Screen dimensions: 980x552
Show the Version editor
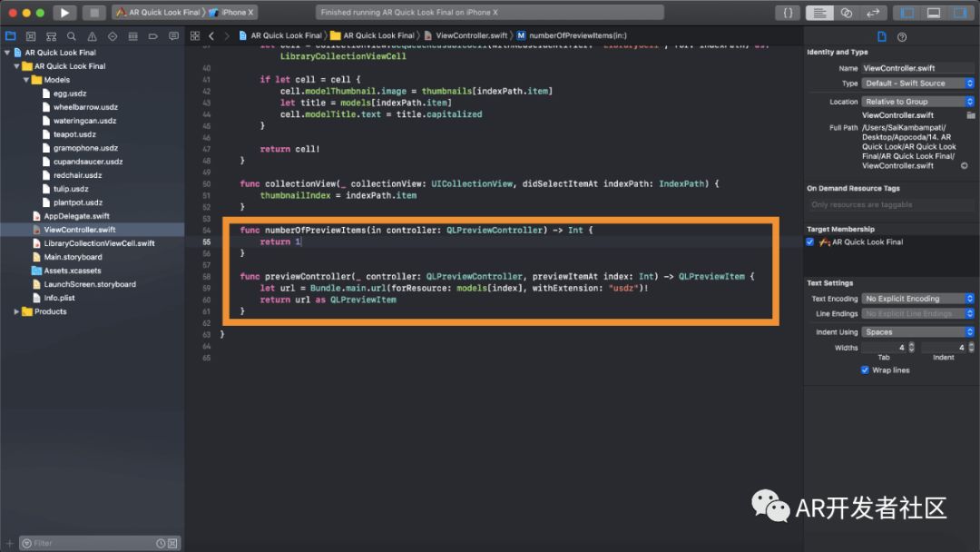point(873,13)
